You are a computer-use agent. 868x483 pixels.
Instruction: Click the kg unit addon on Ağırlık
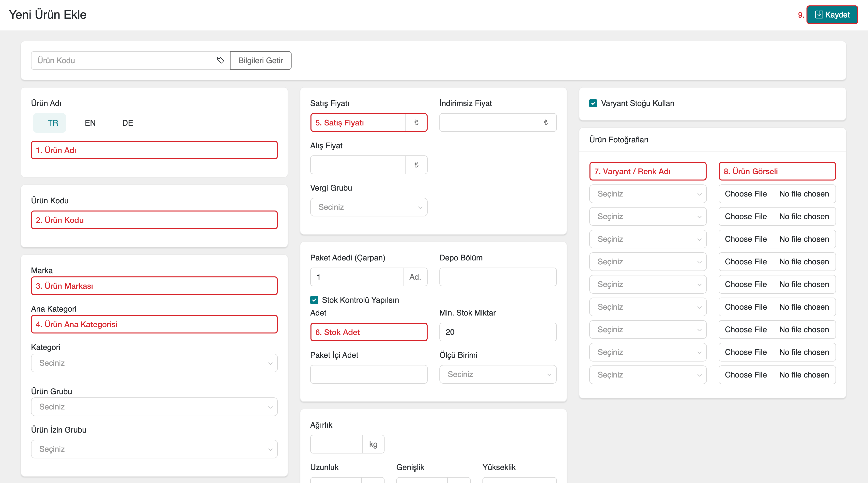click(373, 444)
